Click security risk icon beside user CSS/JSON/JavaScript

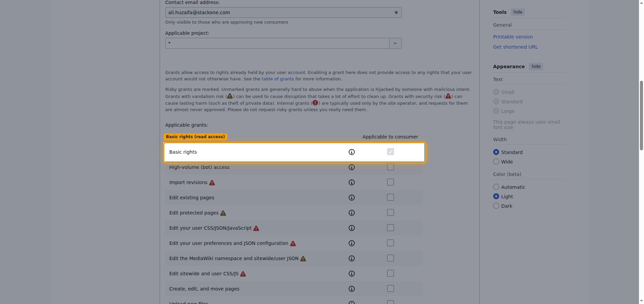[x=256, y=228]
